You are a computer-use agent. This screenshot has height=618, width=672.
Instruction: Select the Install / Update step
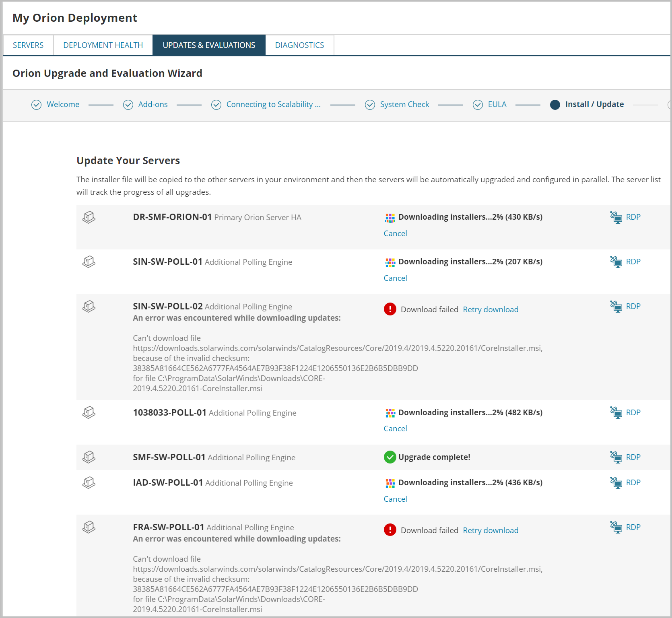pos(594,104)
